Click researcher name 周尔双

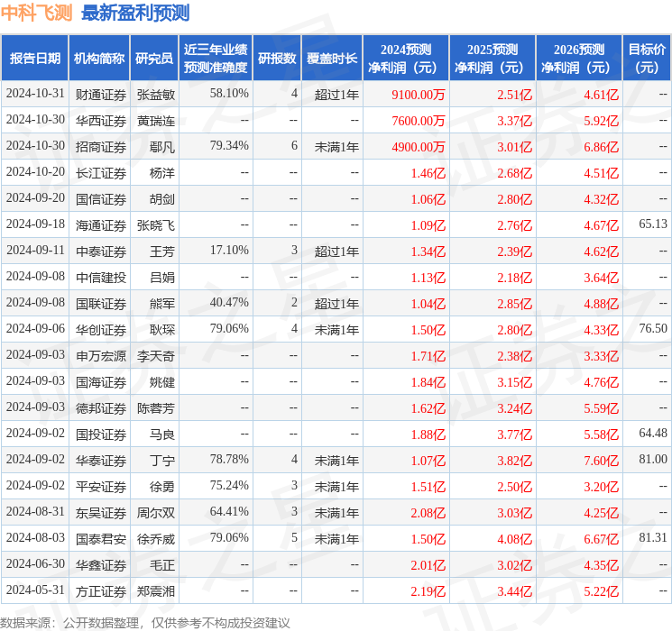pos(156,513)
